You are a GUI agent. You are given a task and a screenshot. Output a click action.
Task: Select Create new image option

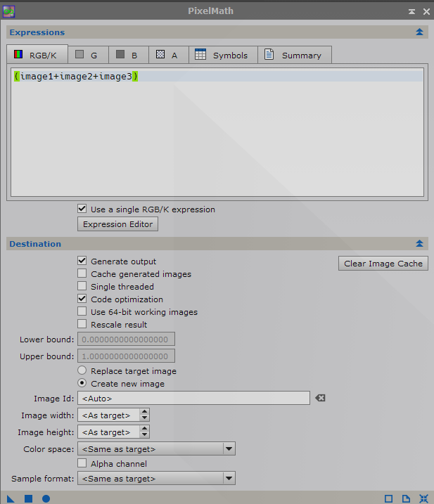click(82, 383)
